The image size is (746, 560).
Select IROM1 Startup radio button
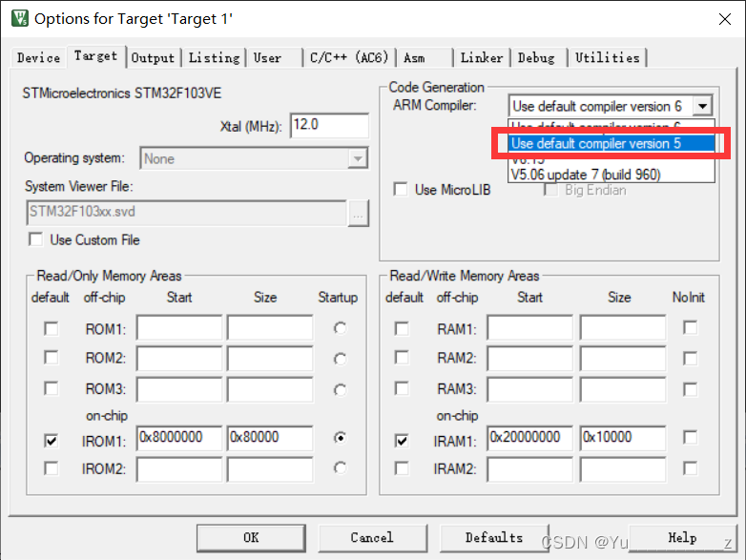coord(340,437)
